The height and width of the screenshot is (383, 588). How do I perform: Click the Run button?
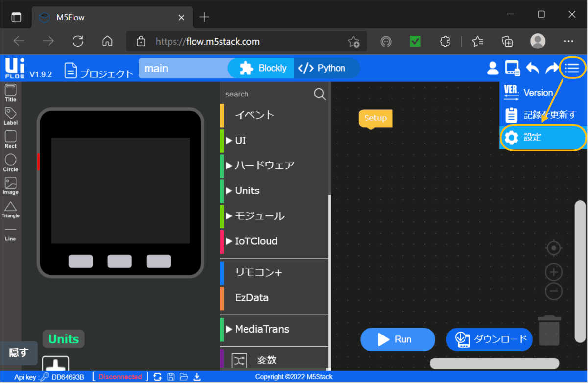(397, 339)
